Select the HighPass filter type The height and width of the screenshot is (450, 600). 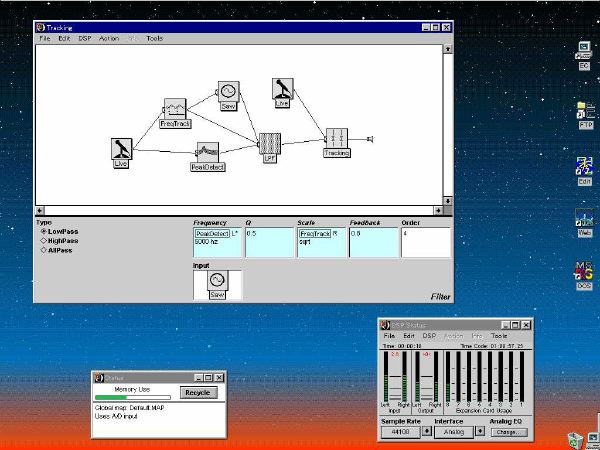(59, 241)
